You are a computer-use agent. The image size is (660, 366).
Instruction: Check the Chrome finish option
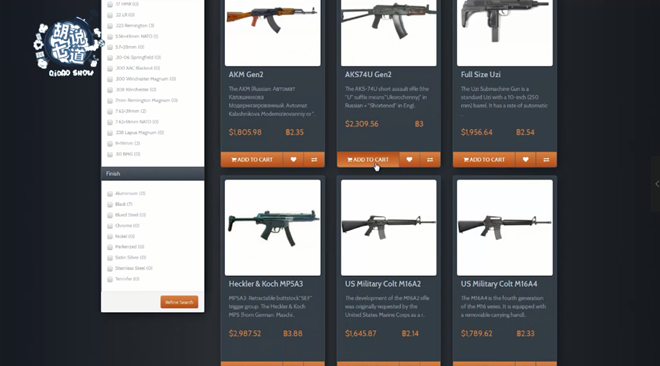tap(110, 226)
